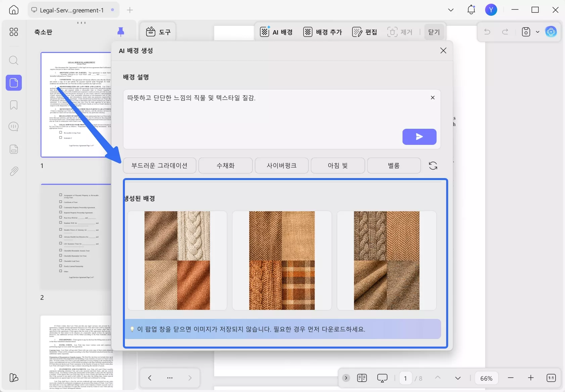The height and width of the screenshot is (392, 565).
Task: Select 배경 추가 in the top toolbar
Action: [322, 32]
